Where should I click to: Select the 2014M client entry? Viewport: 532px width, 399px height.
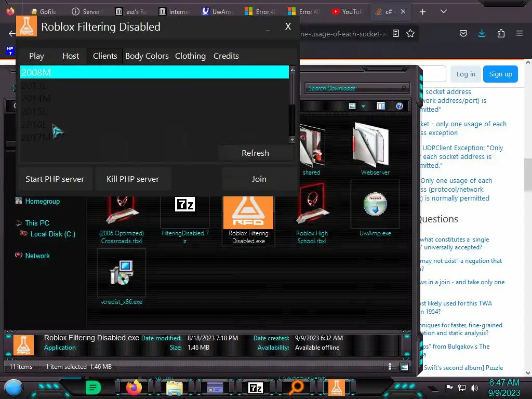point(154,98)
